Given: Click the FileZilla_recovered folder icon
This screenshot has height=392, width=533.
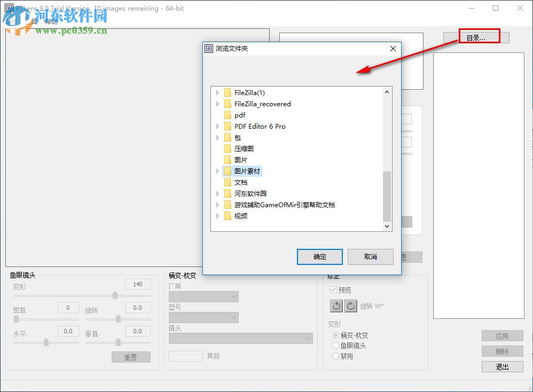Looking at the screenshot, I should pyautogui.click(x=228, y=104).
